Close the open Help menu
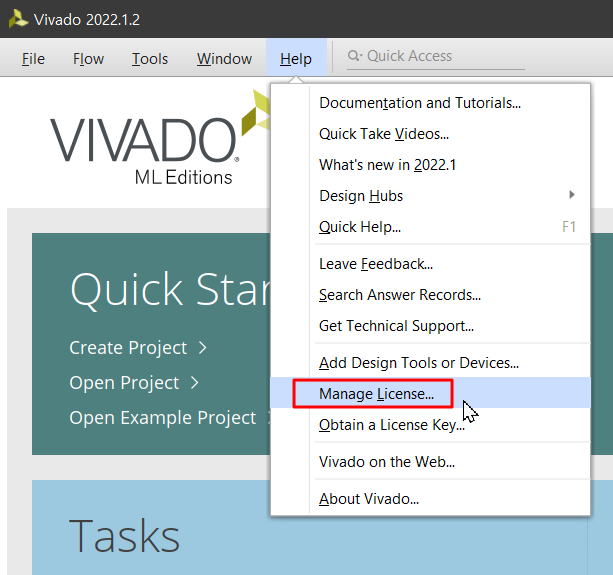Image resolution: width=613 pixels, height=575 pixels. 296,59
